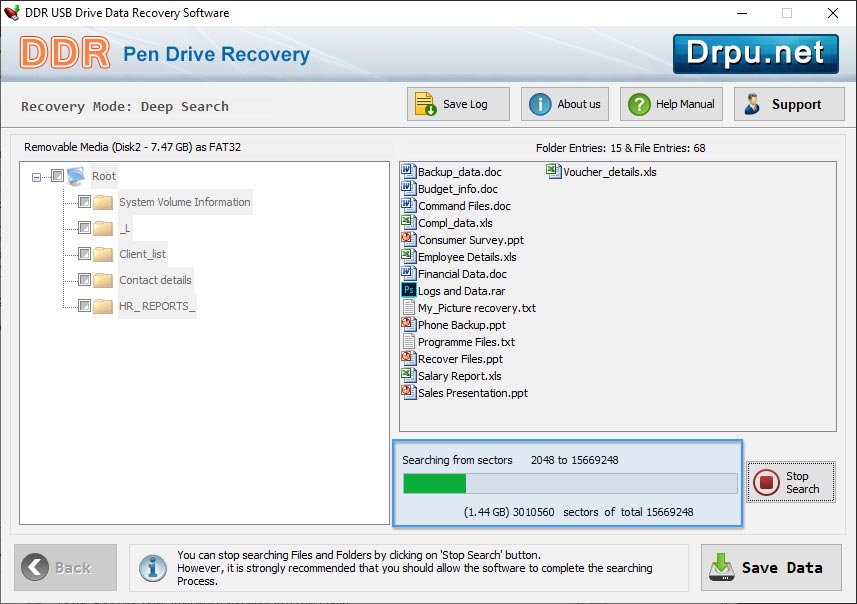Check the System Volume Information folder checkbox

tap(84, 202)
